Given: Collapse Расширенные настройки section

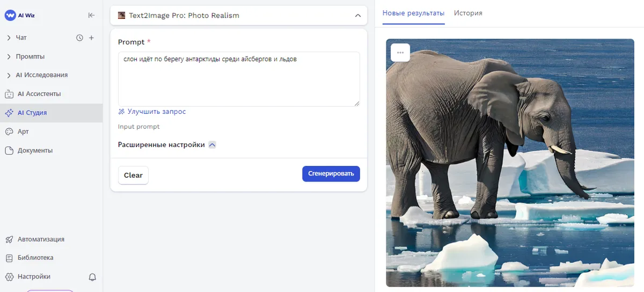Looking at the screenshot, I should tap(212, 145).
